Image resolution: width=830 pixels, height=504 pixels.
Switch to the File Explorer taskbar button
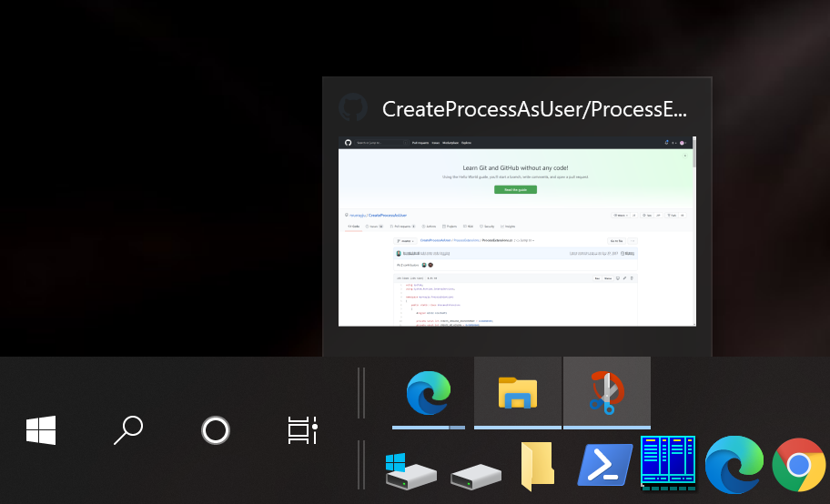518,393
